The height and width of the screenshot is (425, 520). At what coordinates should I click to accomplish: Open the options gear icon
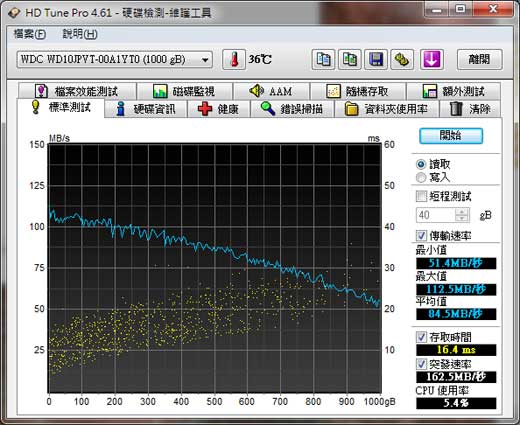[x=402, y=59]
